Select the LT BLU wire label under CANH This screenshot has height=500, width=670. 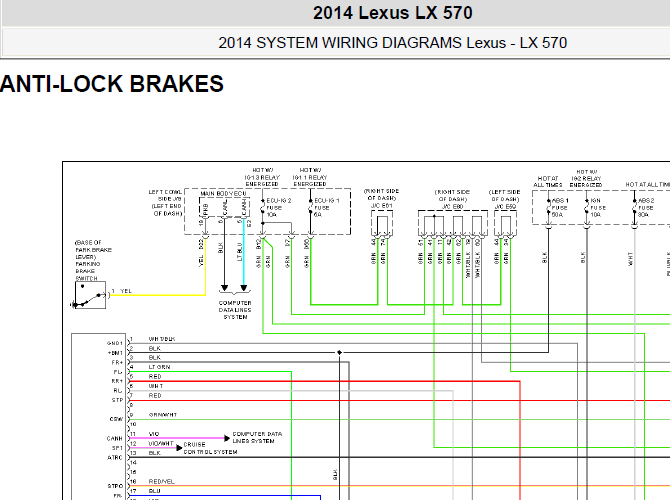239,252
